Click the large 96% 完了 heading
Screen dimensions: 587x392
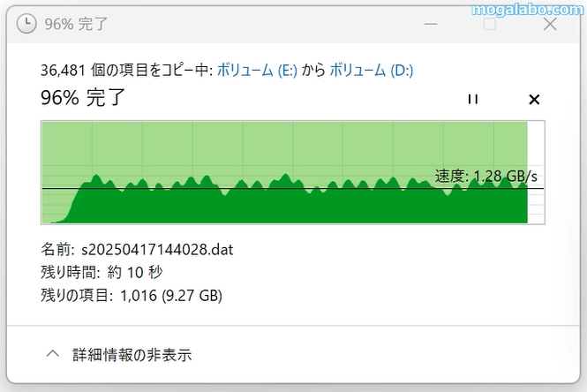(x=83, y=98)
